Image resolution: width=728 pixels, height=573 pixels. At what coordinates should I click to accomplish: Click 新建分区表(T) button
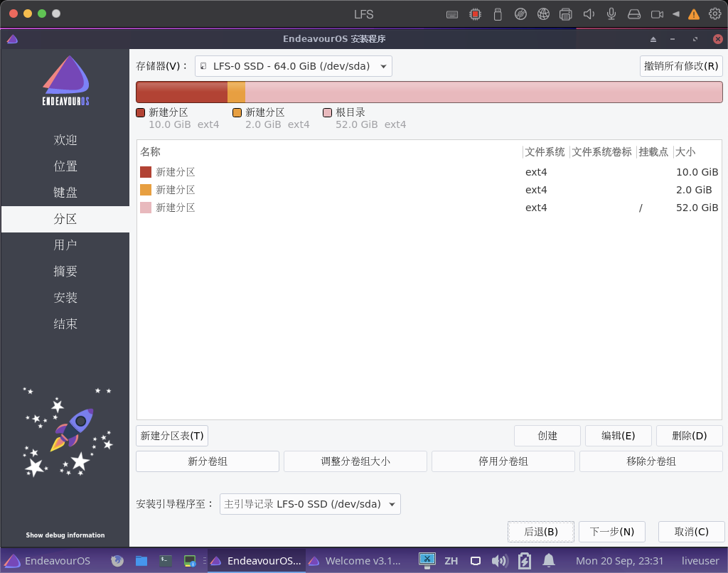pos(172,436)
